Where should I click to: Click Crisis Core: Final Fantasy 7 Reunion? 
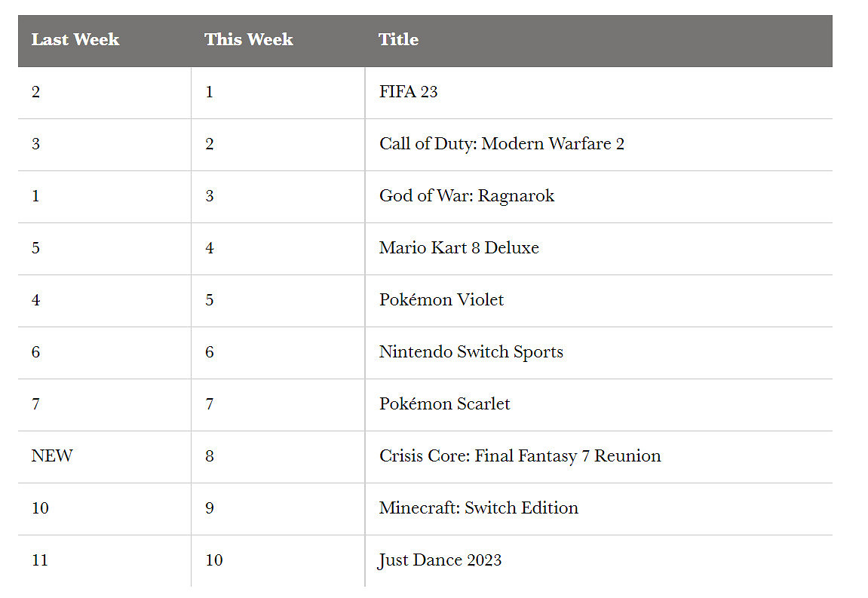click(520, 456)
